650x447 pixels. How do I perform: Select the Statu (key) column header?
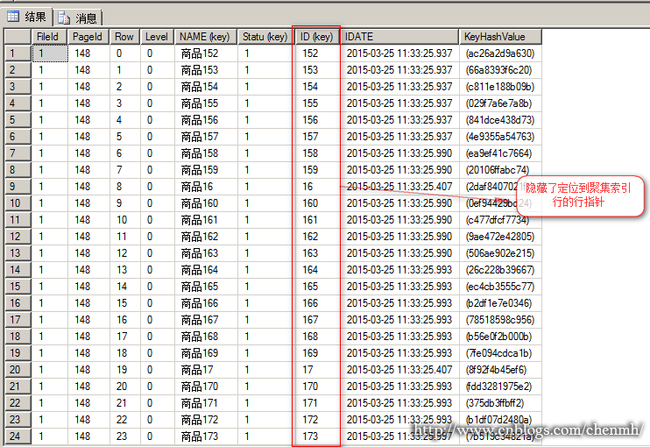(265, 36)
